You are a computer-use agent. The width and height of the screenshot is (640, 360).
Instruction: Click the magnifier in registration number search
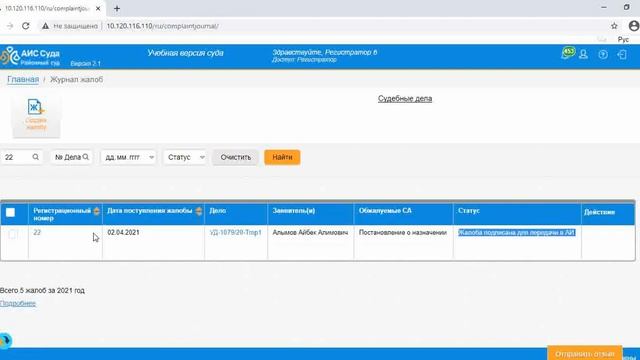36,157
